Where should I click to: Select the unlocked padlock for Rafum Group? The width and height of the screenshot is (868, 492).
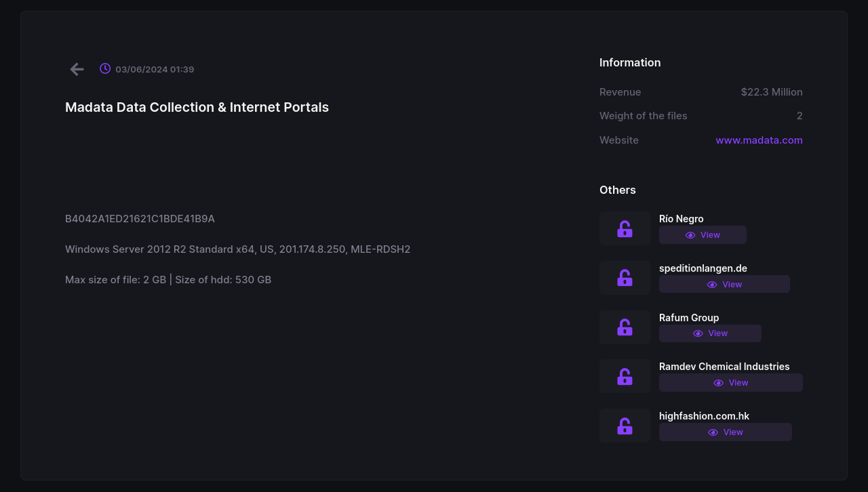(x=624, y=327)
